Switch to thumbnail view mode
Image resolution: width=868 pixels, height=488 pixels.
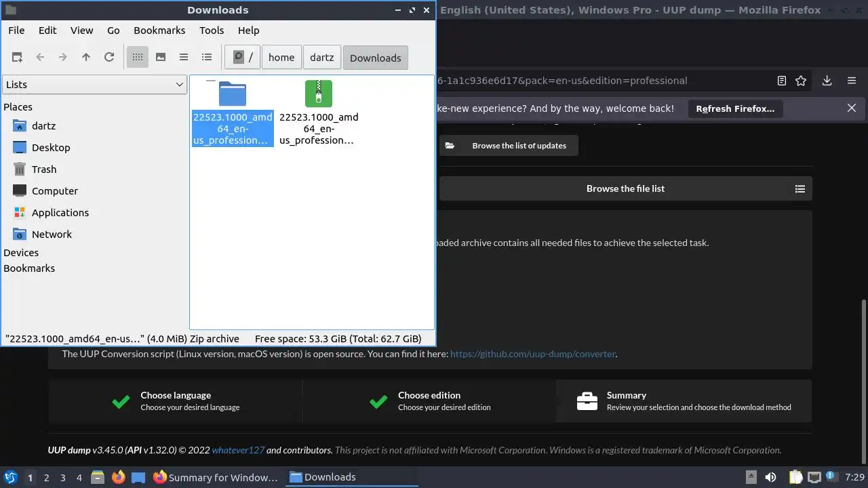[161, 58]
